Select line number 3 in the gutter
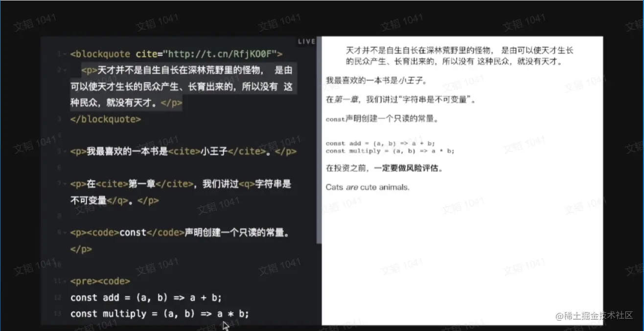Screen dimensions: 644x331 pyautogui.click(x=59, y=119)
